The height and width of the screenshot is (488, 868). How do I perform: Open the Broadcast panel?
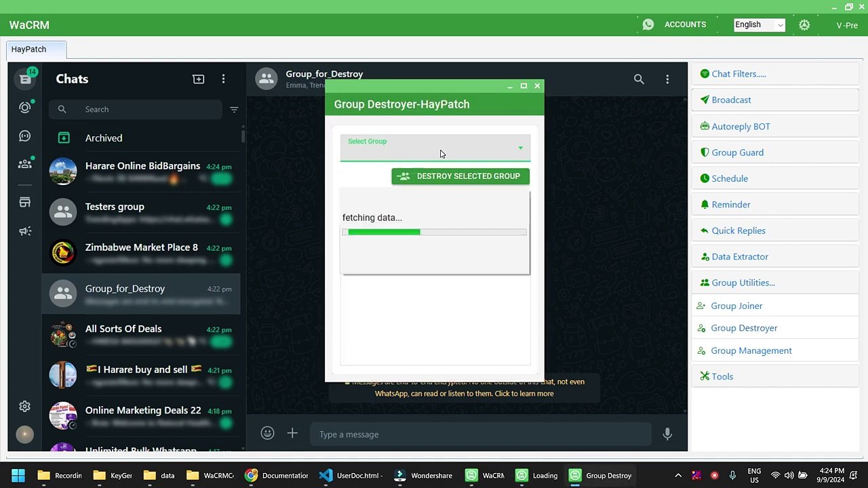(775, 100)
